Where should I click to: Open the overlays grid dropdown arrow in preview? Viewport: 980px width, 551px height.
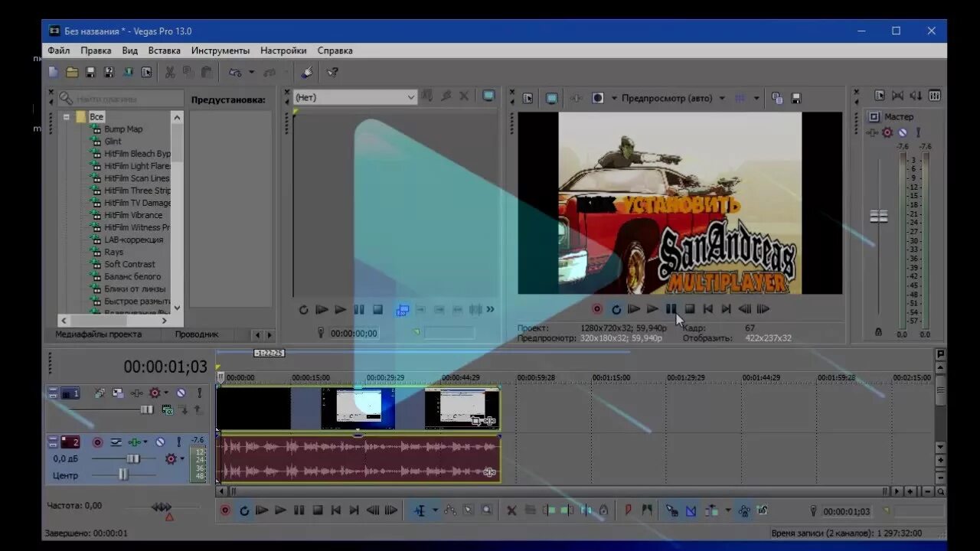coord(756,98)
